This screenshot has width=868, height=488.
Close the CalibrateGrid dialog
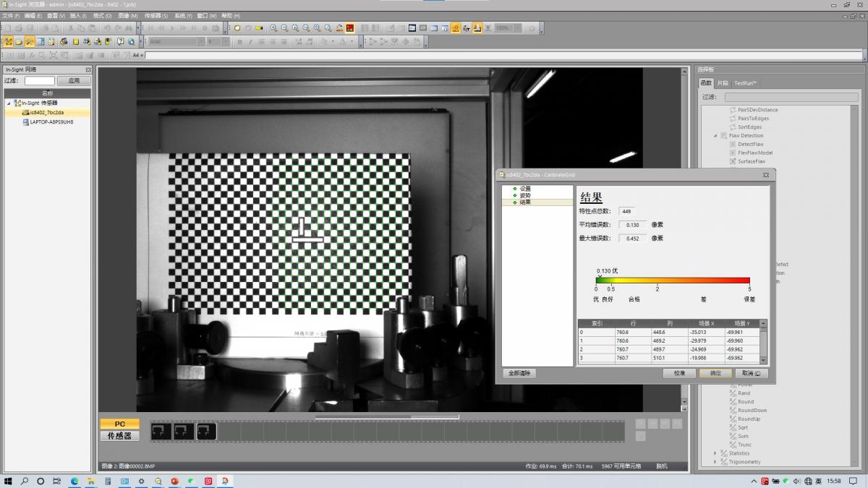pos(766,175)
